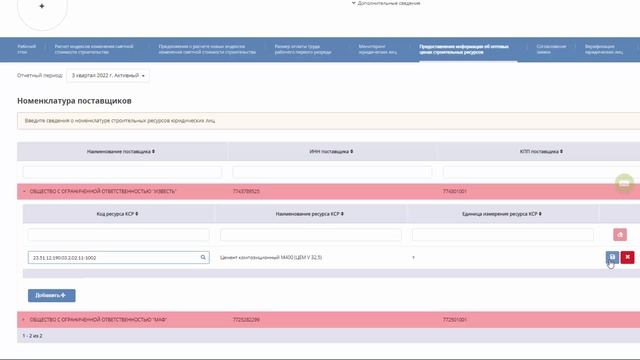The width and height of the screenshot is (640, 360).
Task: Open Верификация юридических лиц tab
Action: 604,49
